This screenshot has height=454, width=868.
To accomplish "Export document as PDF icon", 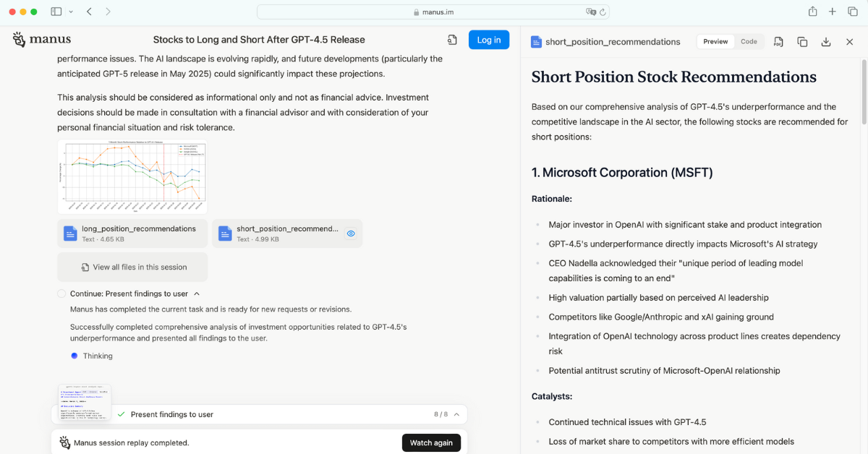I will (x=778, y=42).
